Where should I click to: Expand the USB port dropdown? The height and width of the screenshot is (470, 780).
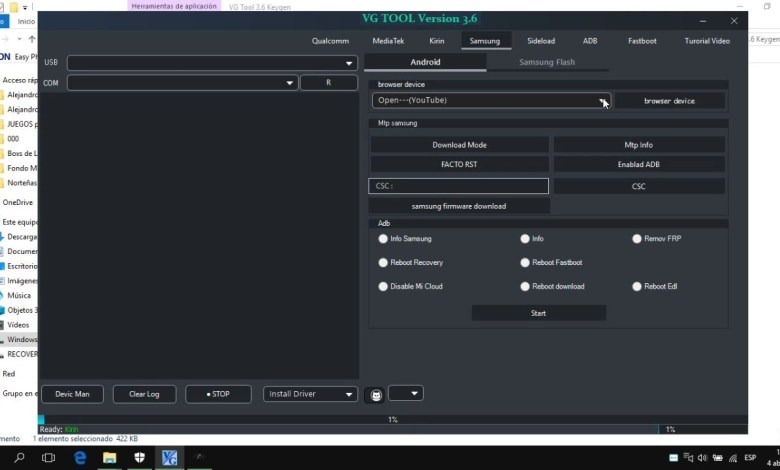pyautogui.click(x=349, y=63)
